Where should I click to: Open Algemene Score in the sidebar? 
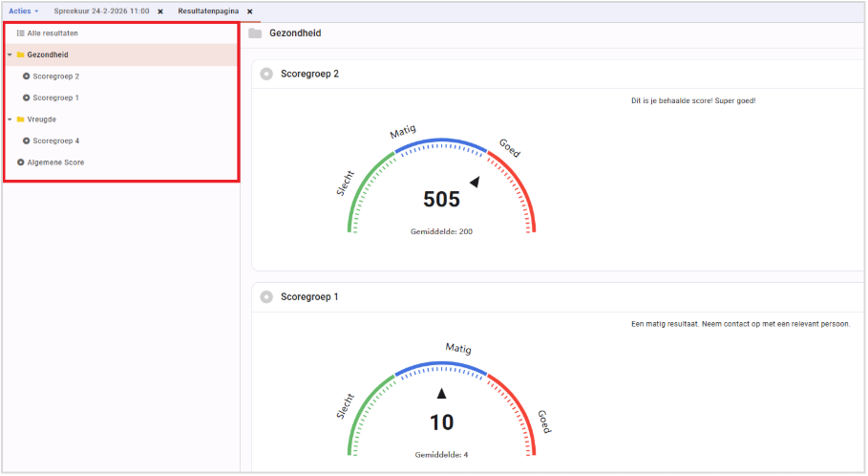point(56,162)
